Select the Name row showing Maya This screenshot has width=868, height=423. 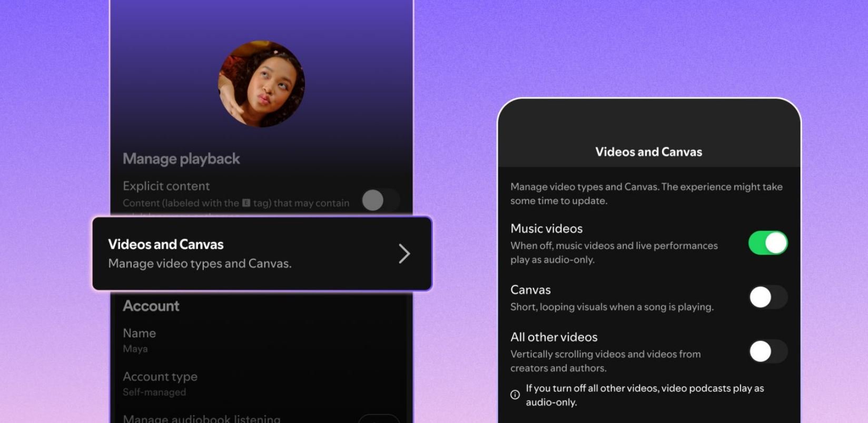click(x=261, y=340)
